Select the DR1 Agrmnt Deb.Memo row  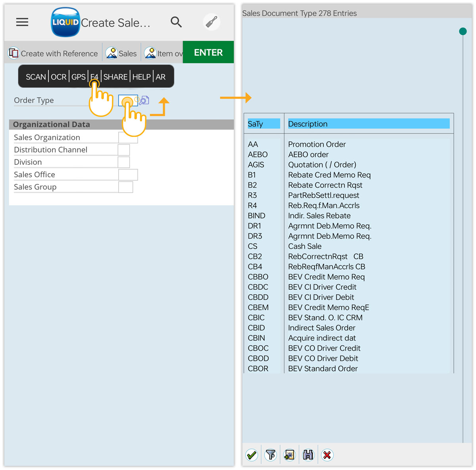coord(349,226)
